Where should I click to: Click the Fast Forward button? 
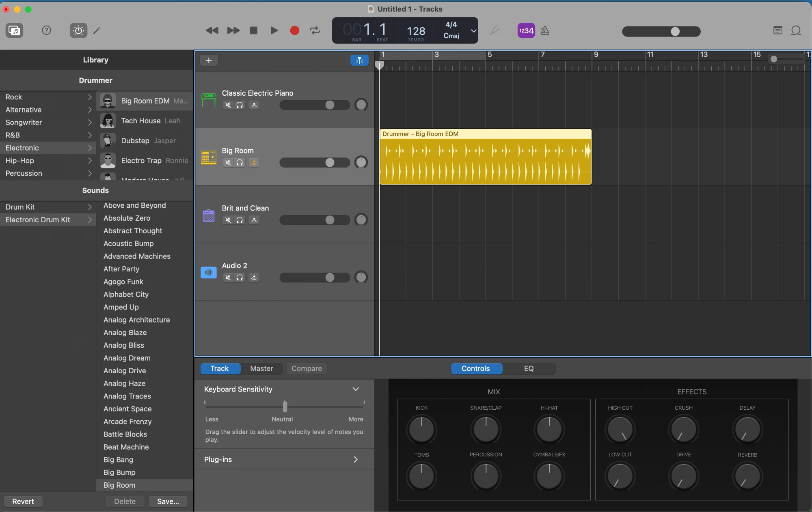[x=233, y=30]
